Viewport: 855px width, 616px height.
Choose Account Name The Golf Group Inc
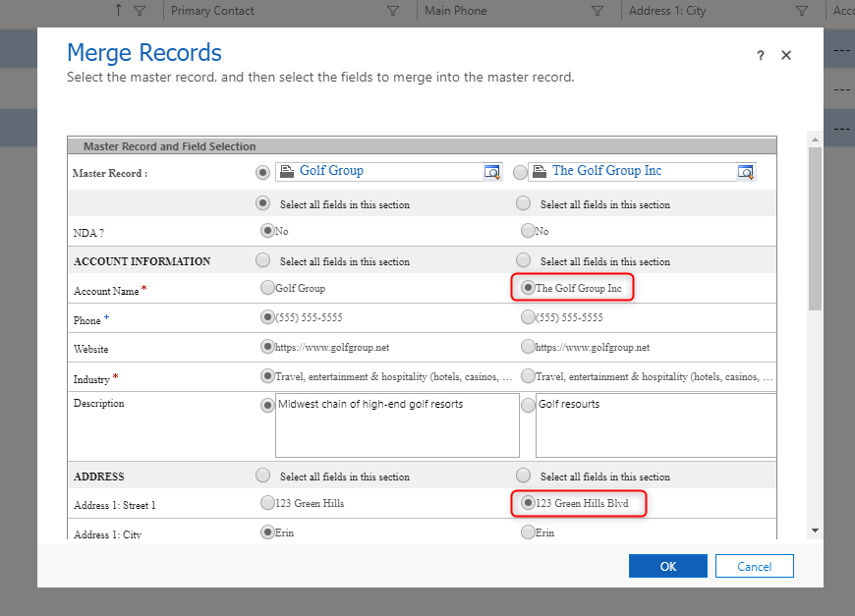pos(528,287)
